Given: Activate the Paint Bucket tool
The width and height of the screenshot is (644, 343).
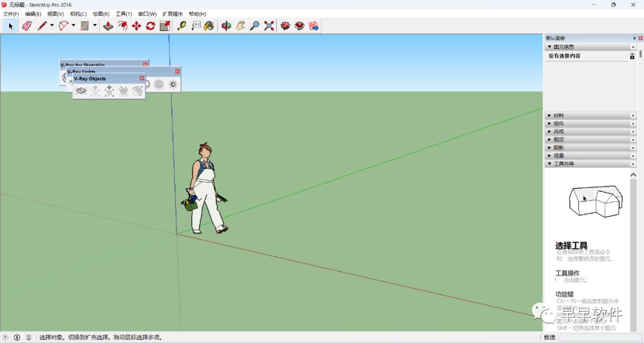Looking at the screenshot, I should (209, 26).
